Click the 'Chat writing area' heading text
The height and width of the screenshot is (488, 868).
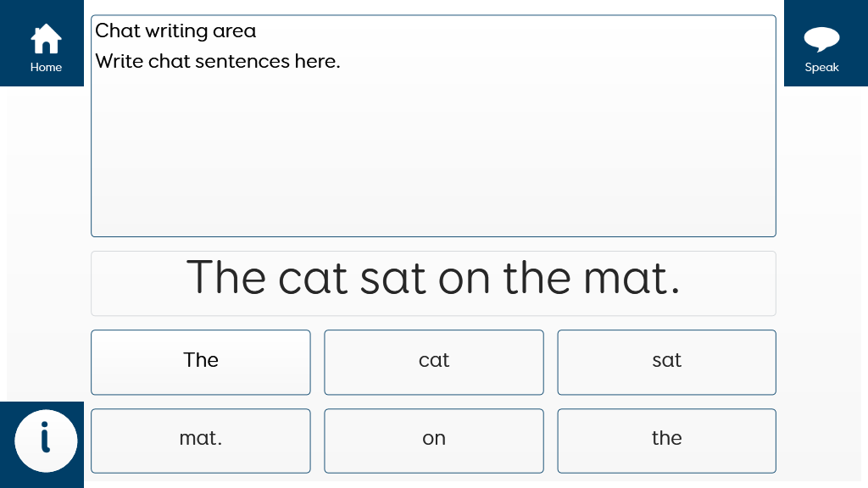pyautogui.click(x=175, y=31)
